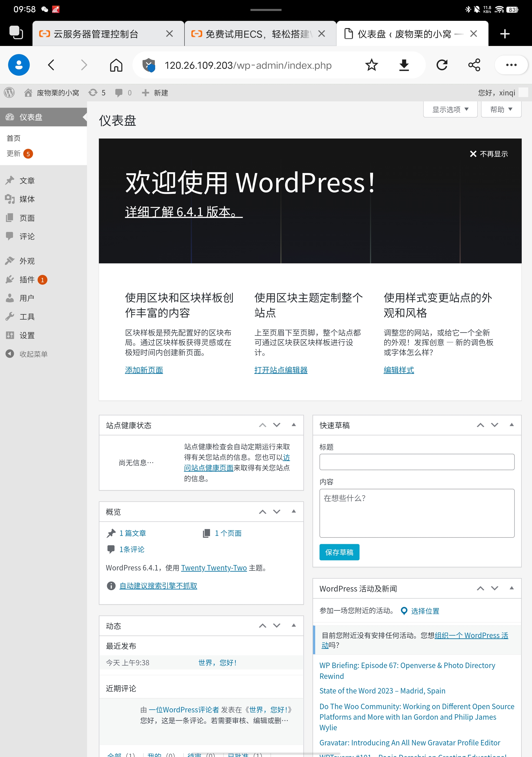Click the site security shield icon

[x=149, y=65]
